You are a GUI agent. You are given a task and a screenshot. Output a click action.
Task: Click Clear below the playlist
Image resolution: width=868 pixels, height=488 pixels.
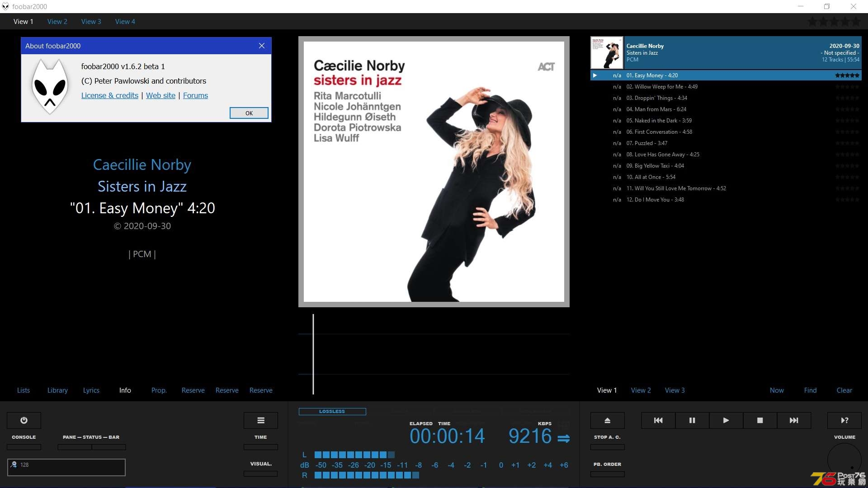click(844, 390)
